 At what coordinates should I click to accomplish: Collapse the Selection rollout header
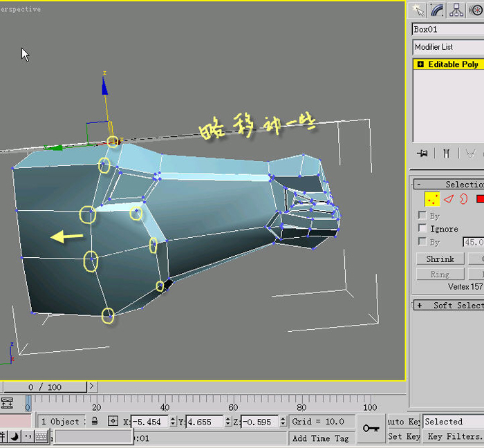[x=449, y=184]
